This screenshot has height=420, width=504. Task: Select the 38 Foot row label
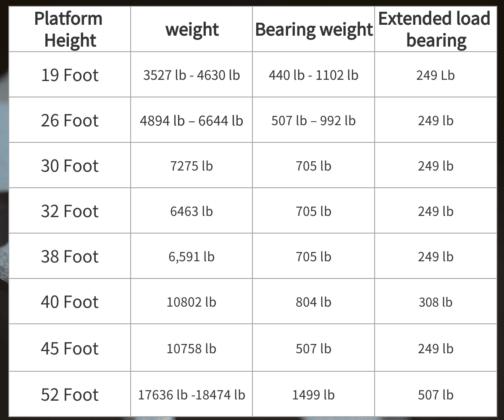pyautogui.click(x=70, y=257)
